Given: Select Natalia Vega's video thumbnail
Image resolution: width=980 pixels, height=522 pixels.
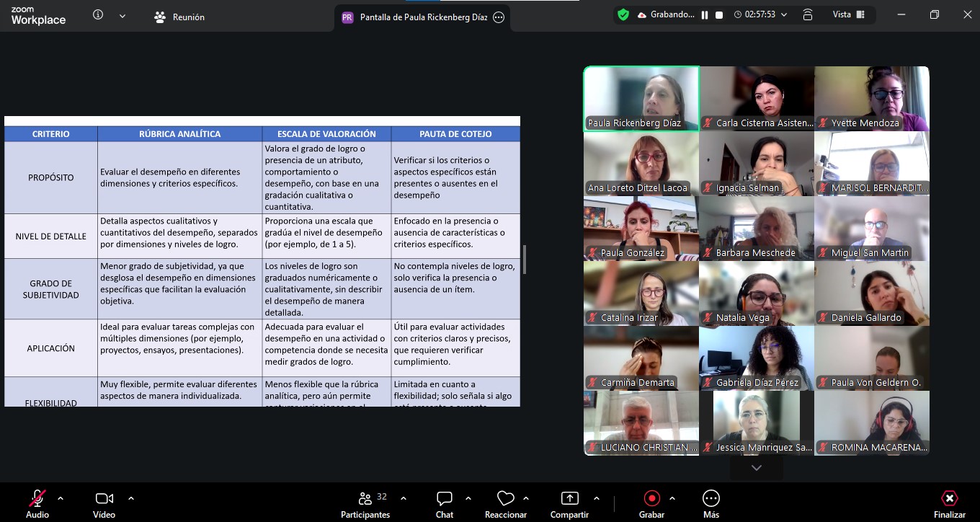Looking at the screenshot, I should (757, 293).
